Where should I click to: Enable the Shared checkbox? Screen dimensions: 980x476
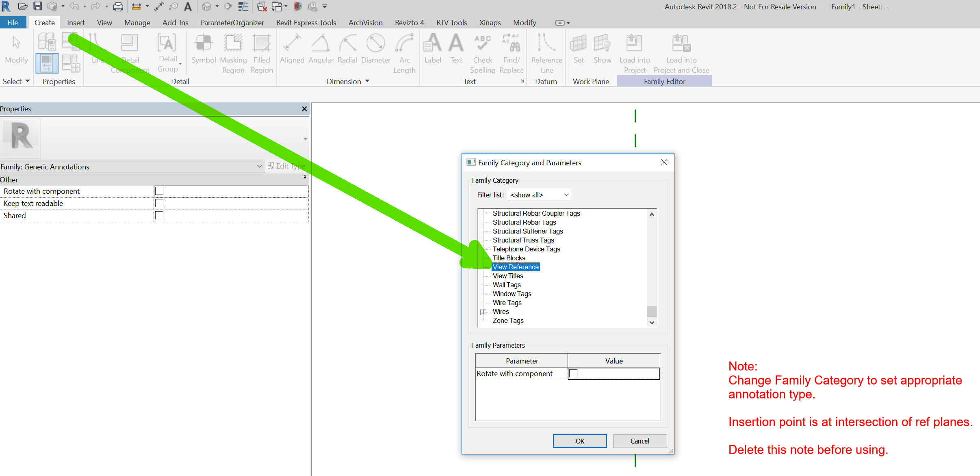(159, 215)
